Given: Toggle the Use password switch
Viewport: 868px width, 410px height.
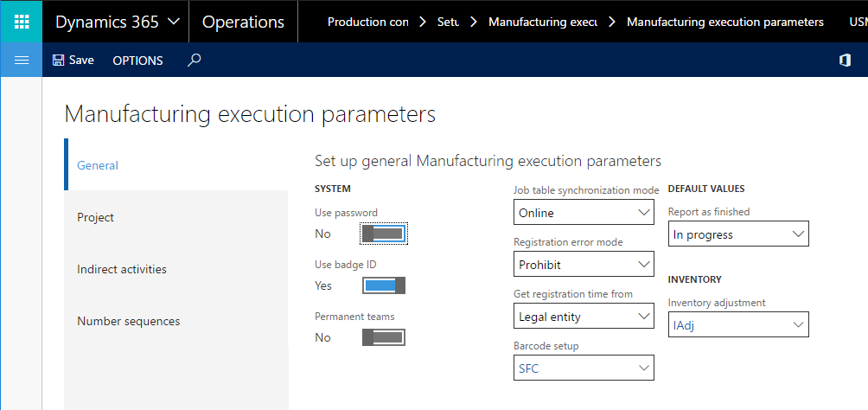Looking at the screenshot, I should 384,234.
